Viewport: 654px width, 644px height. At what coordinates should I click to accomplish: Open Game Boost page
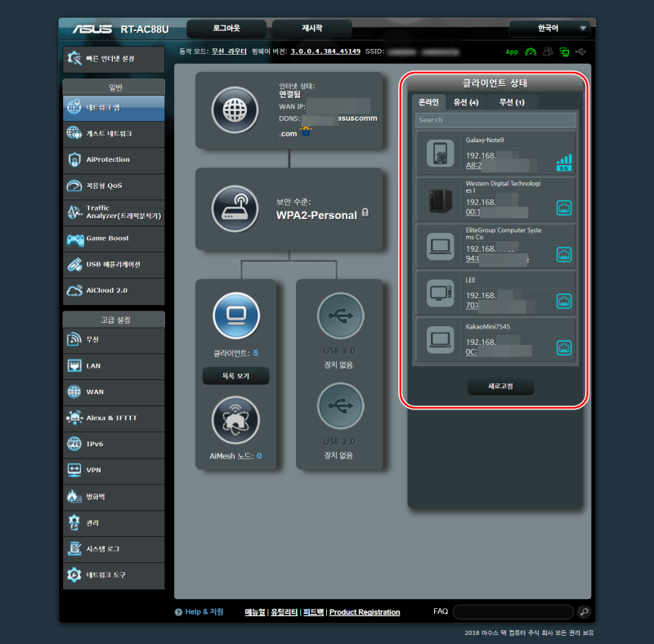[x=114, y=238]
